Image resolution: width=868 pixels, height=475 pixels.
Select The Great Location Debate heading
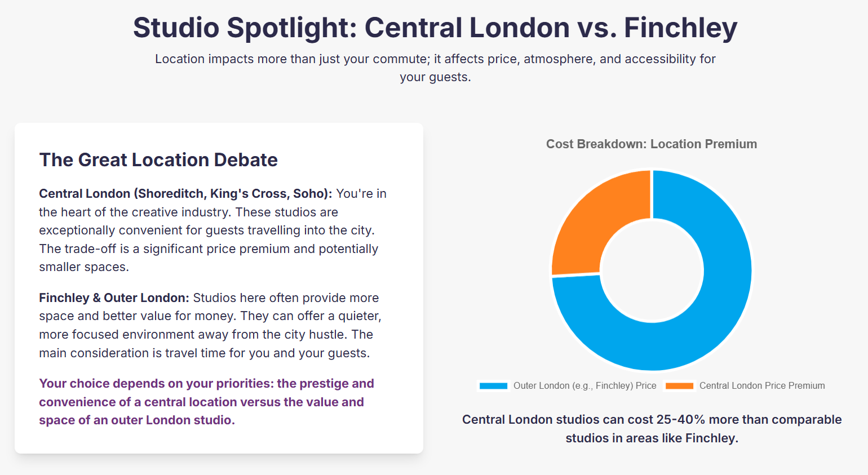[158, 160]
